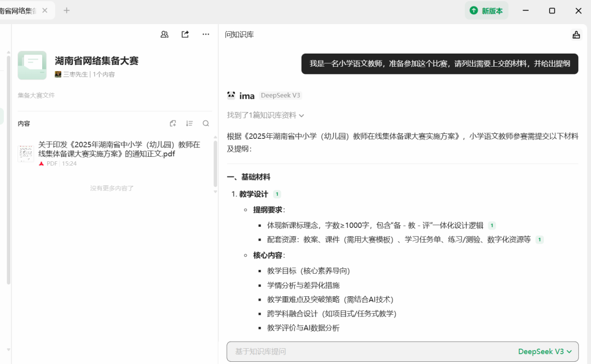Search within knowledge base contents
Image resolution: width=591 pixels, height=364 pixels.
(206, 124)
